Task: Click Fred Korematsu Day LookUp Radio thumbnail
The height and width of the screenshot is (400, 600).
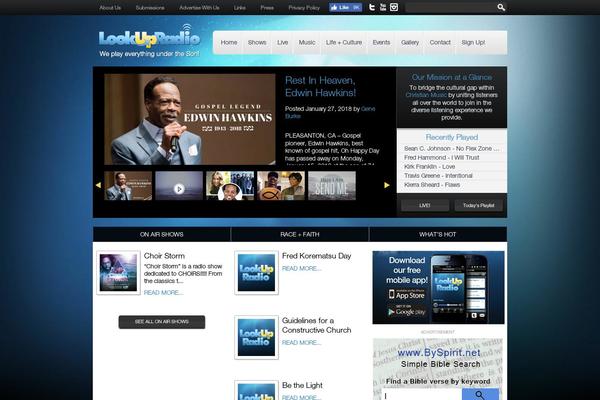Action: pyautogui.click(x=256, y=273)
